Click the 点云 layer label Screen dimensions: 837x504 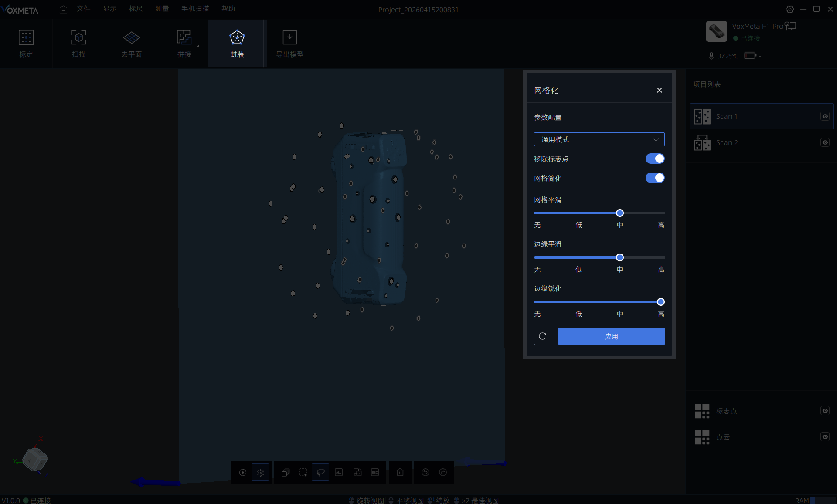723,437
